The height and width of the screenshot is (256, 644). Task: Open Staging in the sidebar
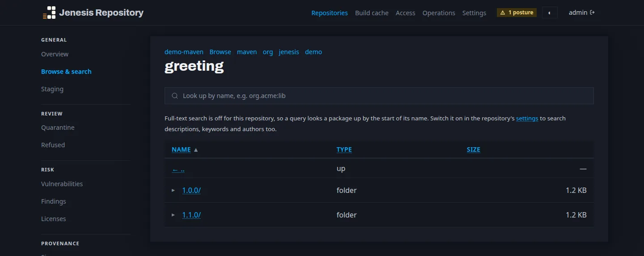(52, 89)
